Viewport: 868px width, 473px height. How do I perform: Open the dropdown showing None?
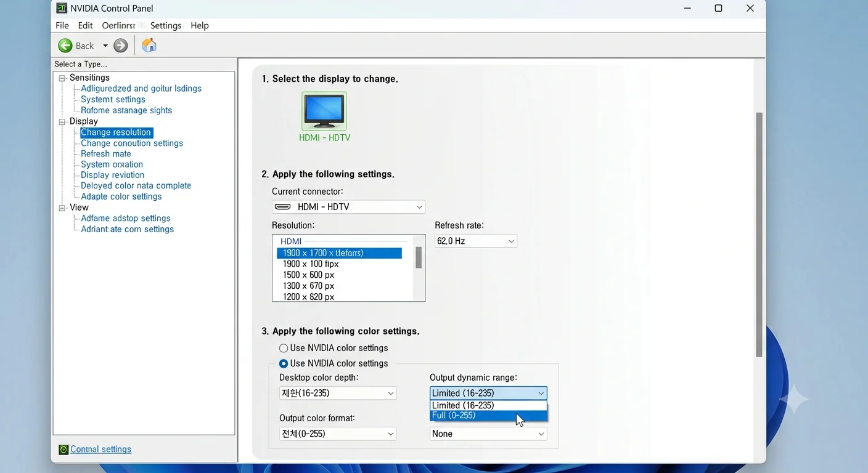[488, 434]
